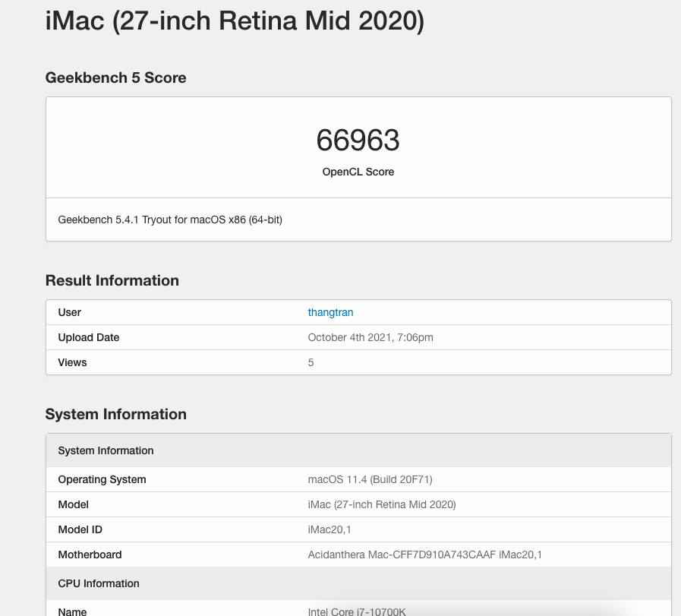Select the iMac20,1 Model ID value
This screenshot has width=681, height=616.
[x=329, y=529]
